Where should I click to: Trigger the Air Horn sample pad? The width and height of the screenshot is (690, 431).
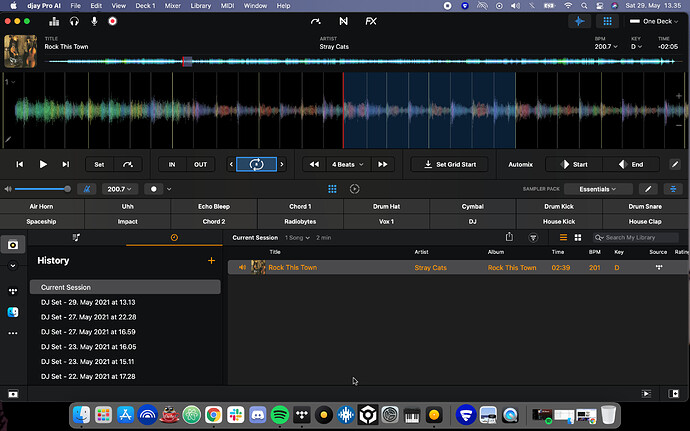tap(42, 206)
